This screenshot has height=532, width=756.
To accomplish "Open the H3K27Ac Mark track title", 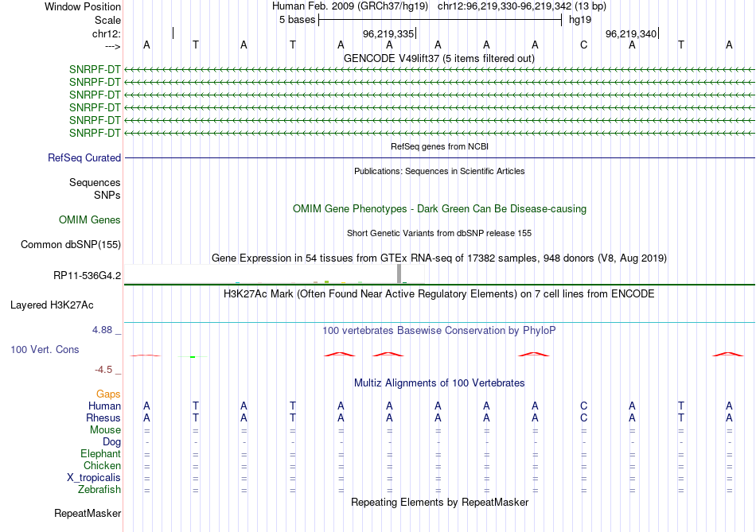I will click(438, 294).
